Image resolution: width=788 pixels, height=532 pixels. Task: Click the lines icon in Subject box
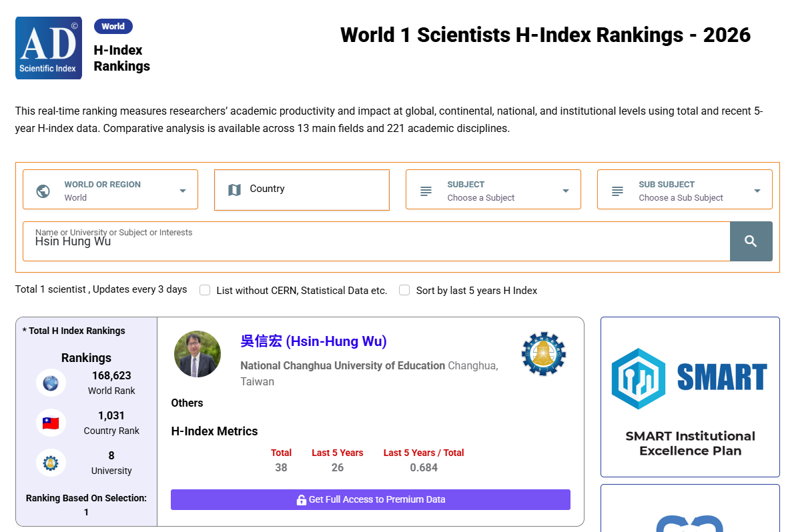click(x=426, y=191)
